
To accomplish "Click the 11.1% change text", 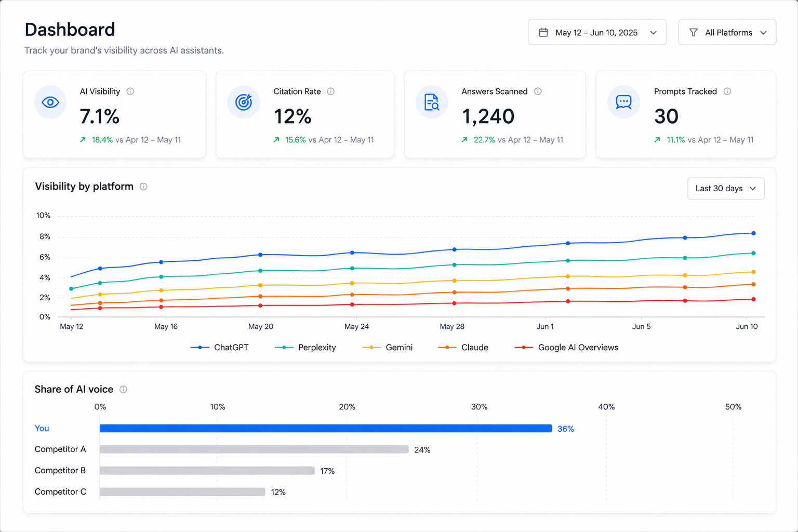I will [676, 140].
